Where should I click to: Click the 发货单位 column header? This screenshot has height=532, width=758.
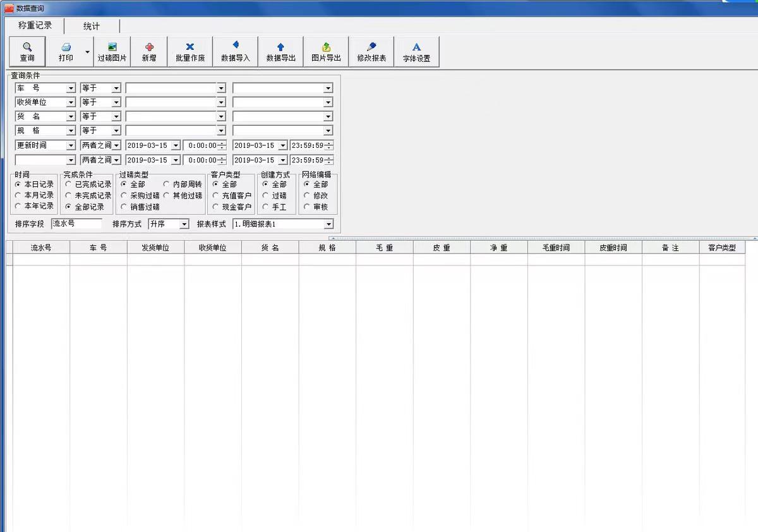pos(155,248)
